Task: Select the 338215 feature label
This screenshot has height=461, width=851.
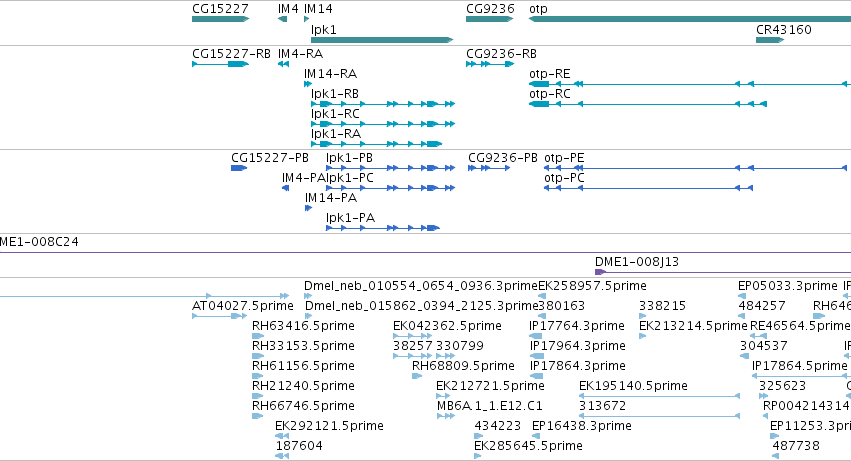Action: (663, 306)
